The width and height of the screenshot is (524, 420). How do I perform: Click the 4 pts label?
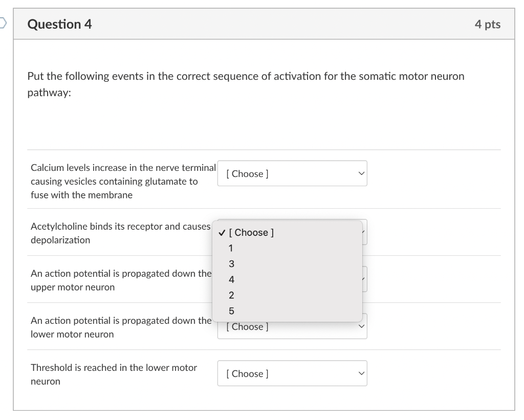point(487,24)
